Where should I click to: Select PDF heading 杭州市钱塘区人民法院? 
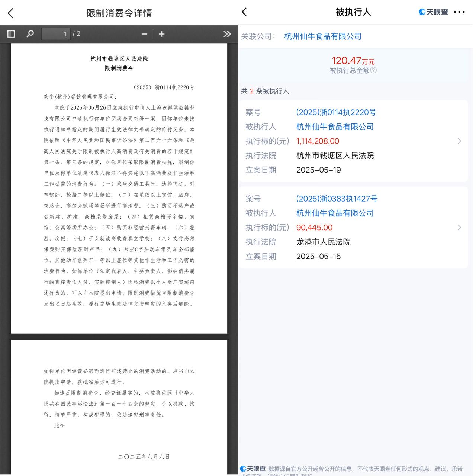(119, 59)
